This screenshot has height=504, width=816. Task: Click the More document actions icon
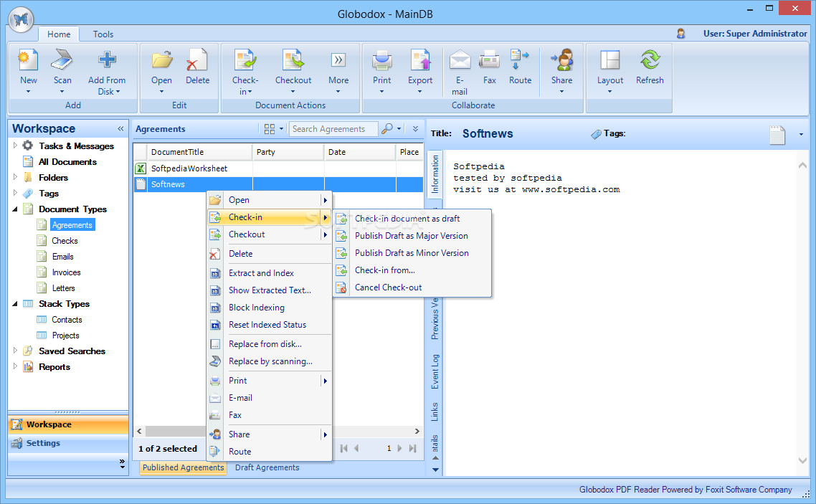coord(338,60)
